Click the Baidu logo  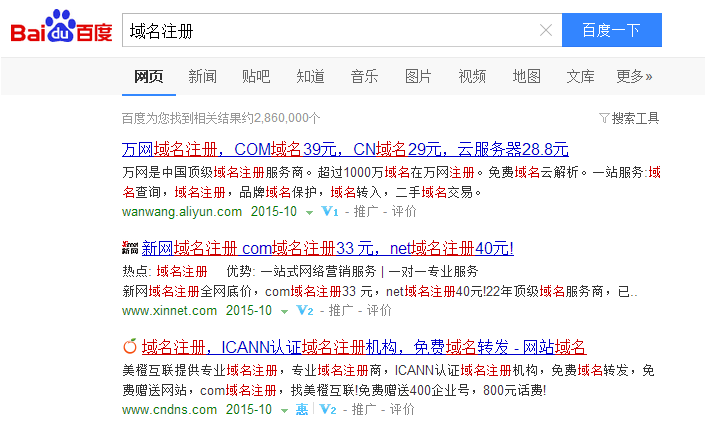click(62, 27)
